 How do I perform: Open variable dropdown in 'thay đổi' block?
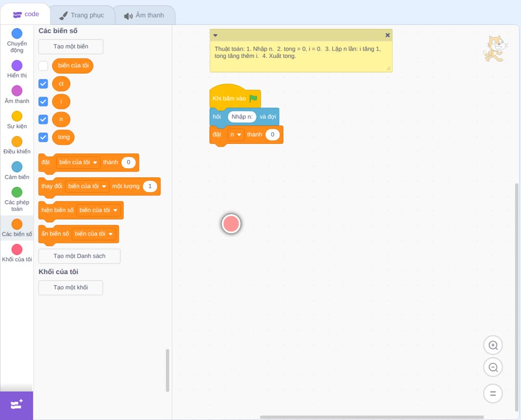(87, 186)
